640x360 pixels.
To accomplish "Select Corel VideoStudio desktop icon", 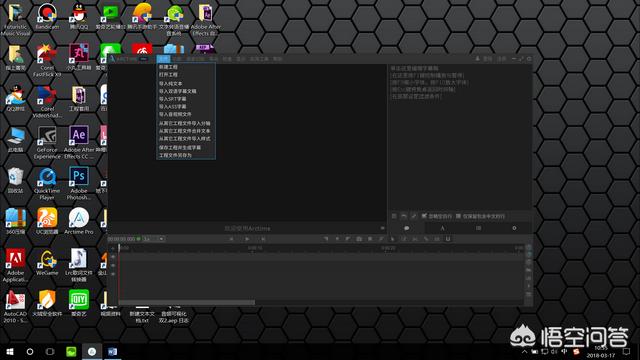I will [47, 102].
